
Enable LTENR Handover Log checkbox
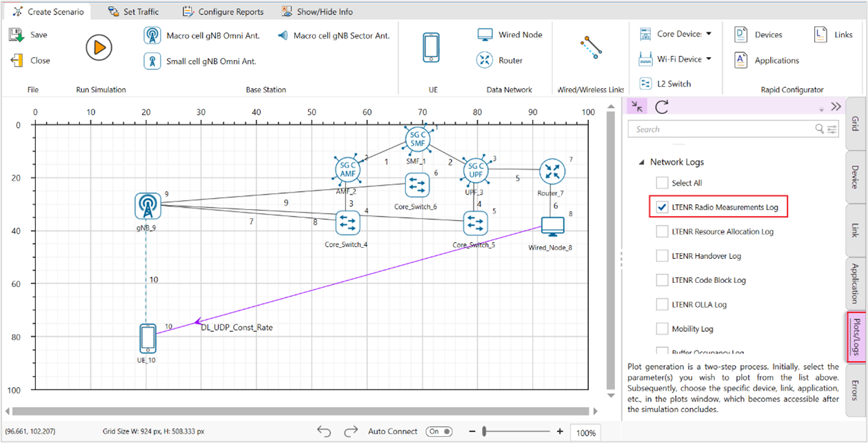(x=662, y=256)
